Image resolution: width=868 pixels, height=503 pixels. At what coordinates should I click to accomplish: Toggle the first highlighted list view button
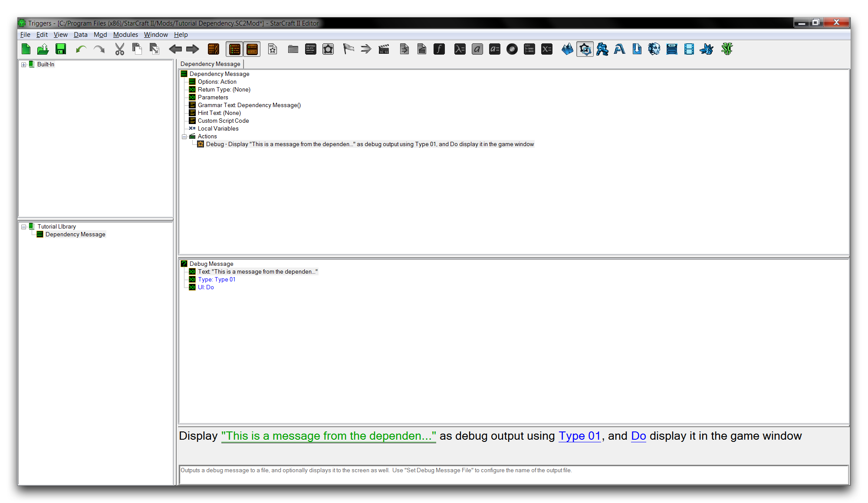[234, 49]
